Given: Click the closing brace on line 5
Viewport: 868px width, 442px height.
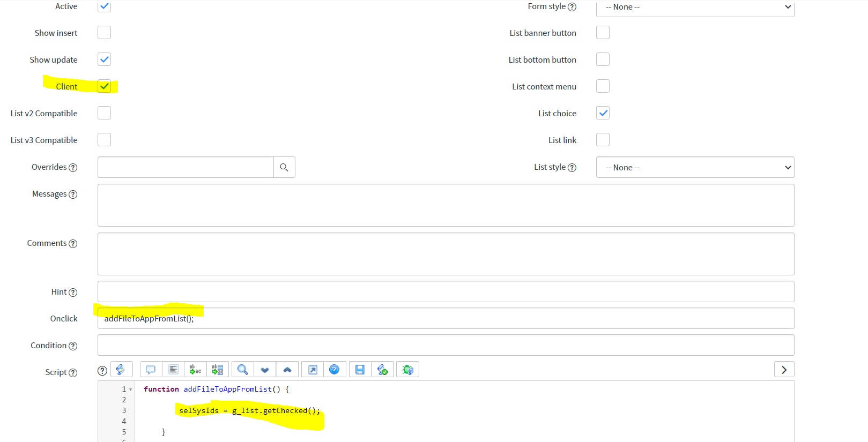Looking at the screenshot, I should [x=164, y=432].
